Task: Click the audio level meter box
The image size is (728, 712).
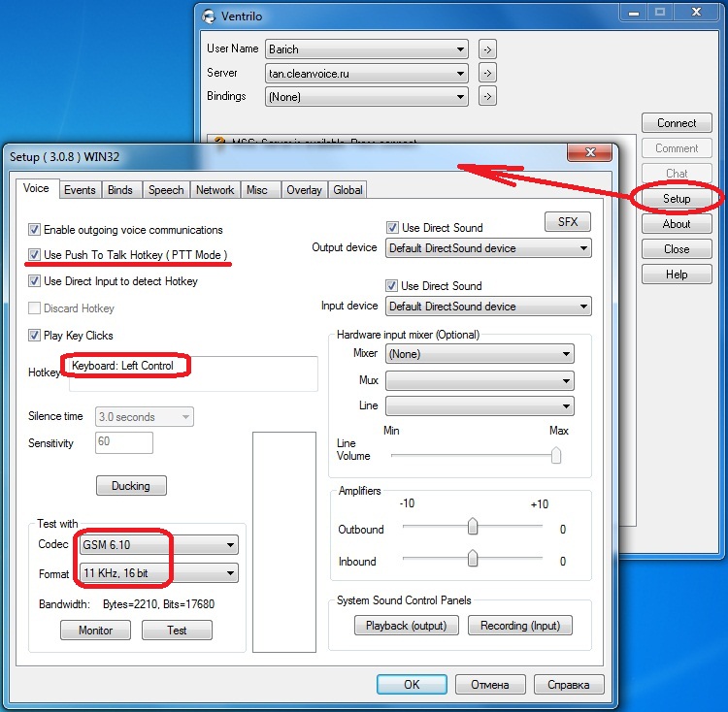Action: [284, 542]
